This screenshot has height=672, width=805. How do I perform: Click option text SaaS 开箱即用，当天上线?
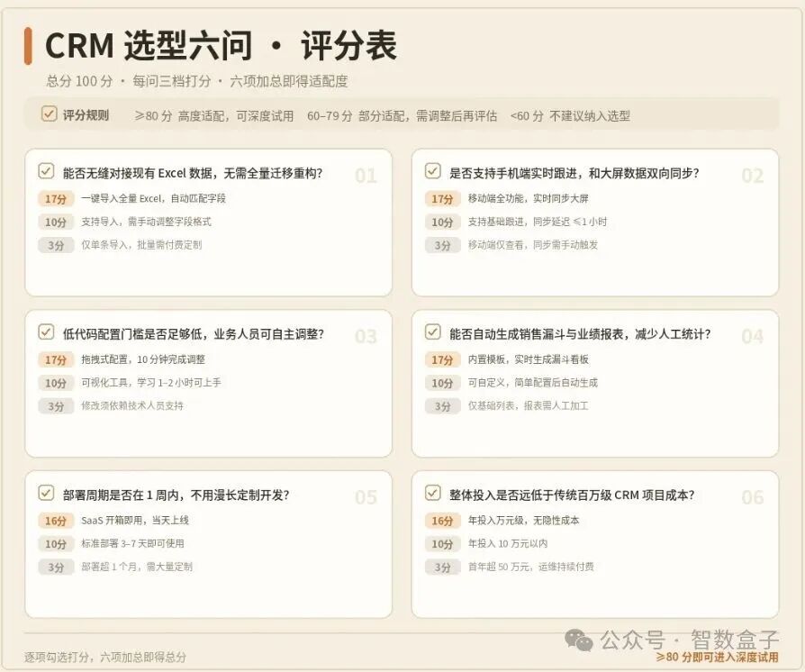(135, 520)
